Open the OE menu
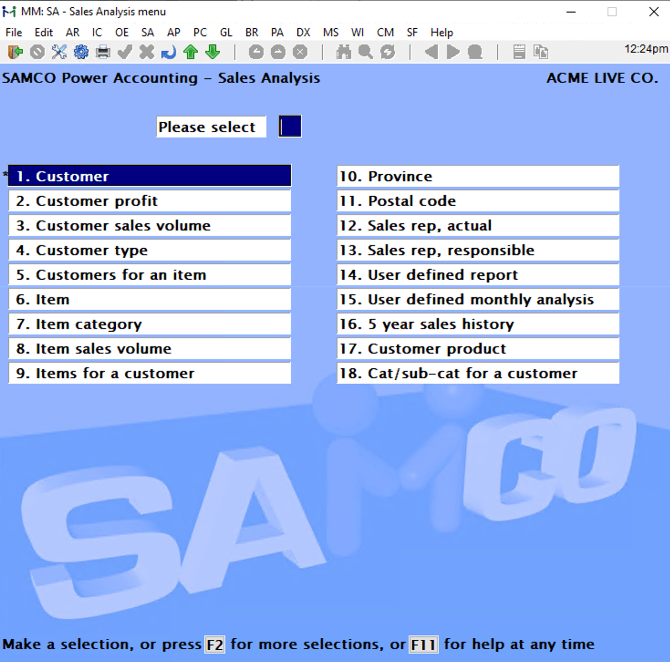Image resolution: width=670 pixels, height=662 pixels. (x=122, y=32)
